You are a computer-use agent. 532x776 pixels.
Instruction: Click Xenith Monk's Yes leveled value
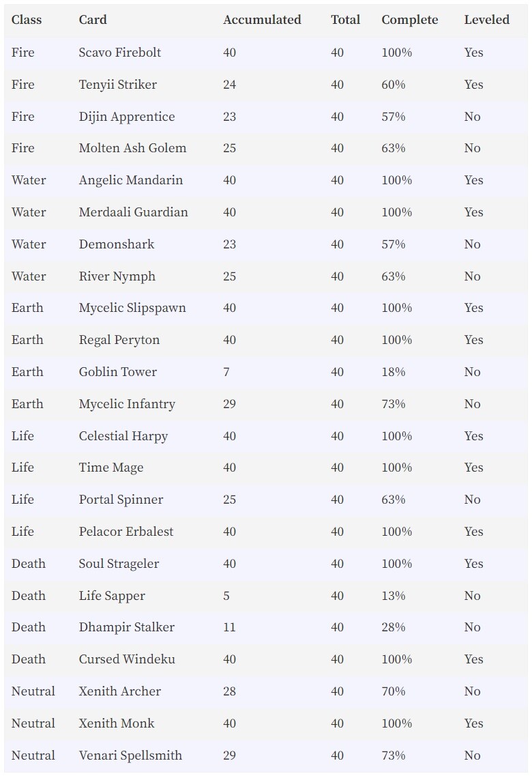pos(473,723)
